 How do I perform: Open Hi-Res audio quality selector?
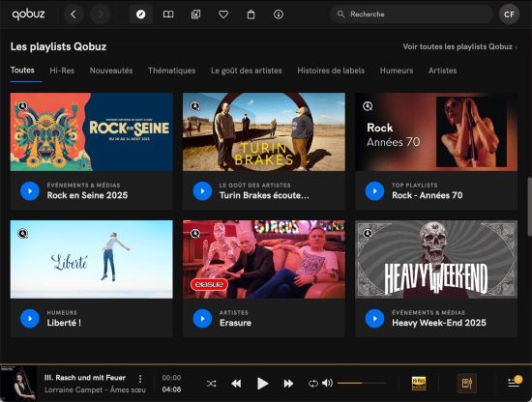click(x=419, y=384)
